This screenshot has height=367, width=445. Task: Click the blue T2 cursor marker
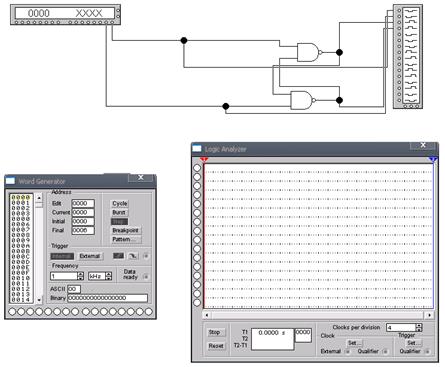[433, 160]
